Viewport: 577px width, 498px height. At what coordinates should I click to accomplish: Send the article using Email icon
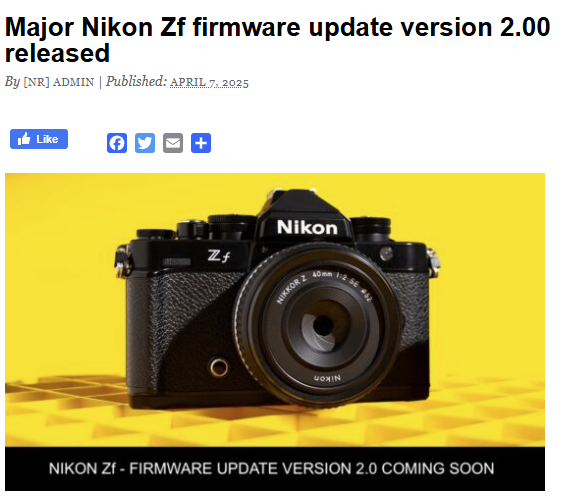(173, 143)
